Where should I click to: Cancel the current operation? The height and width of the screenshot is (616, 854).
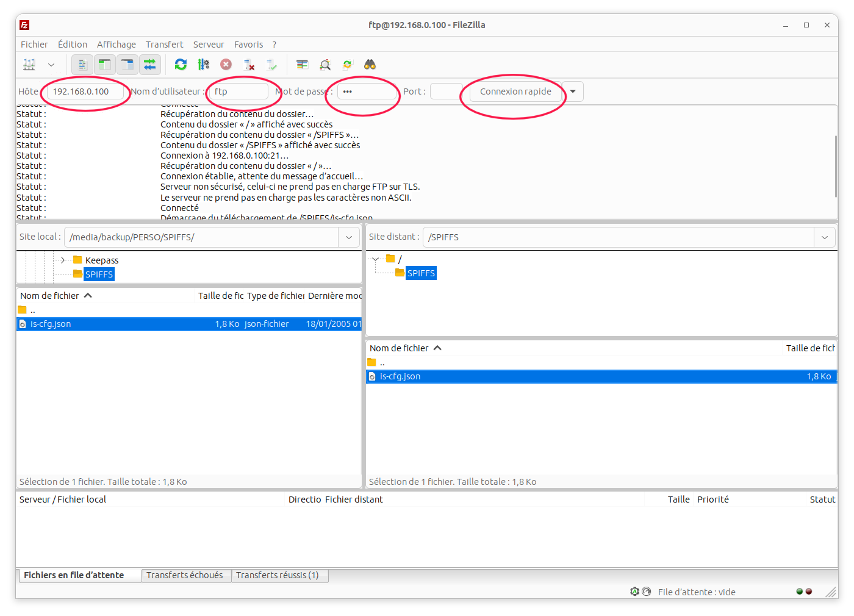pyautogui.click(x=226, y=65)
